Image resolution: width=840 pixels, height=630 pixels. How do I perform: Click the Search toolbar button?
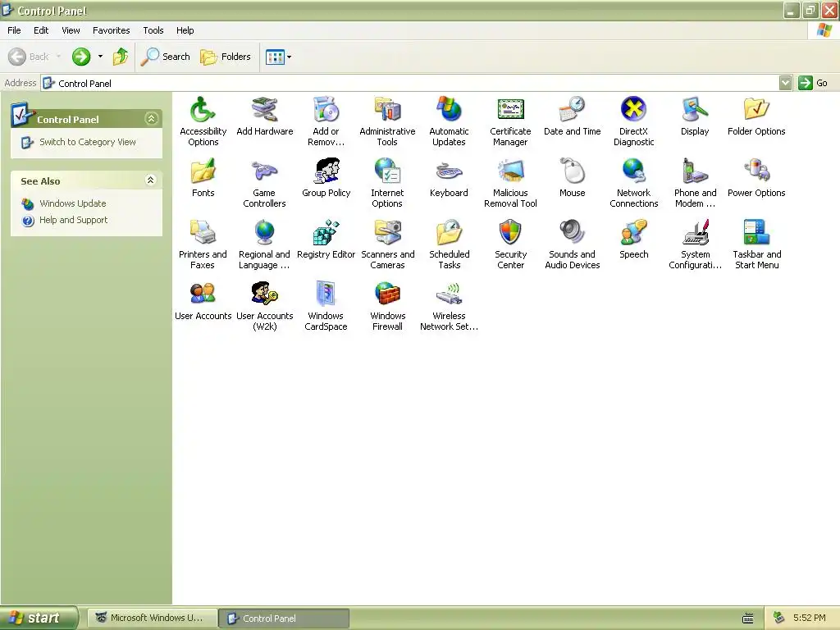(165, 57)
